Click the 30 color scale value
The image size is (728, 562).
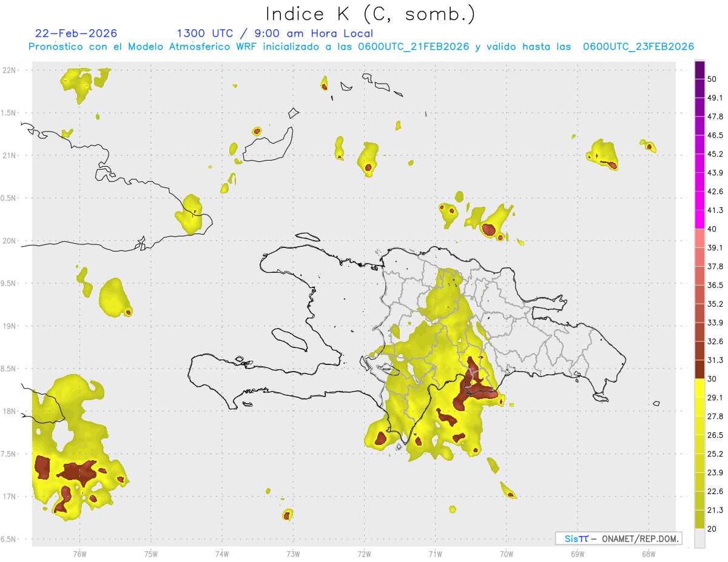[x=712, y=379]
